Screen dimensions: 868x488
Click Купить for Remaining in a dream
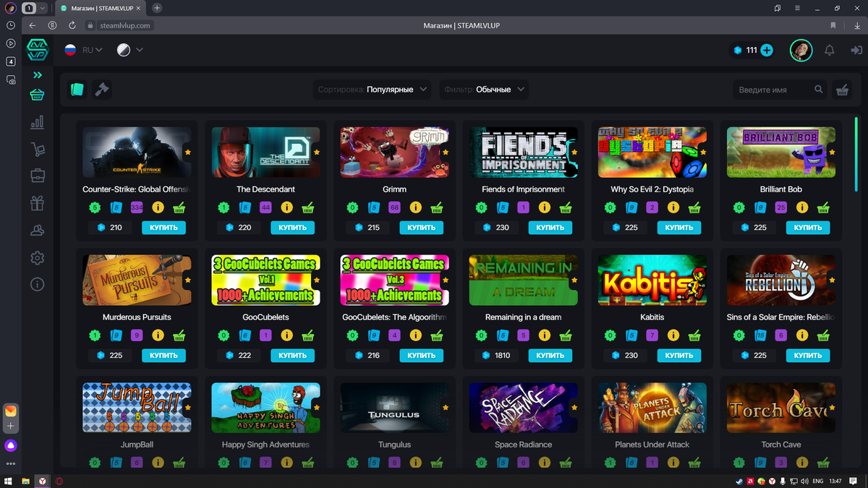[550, 355]
